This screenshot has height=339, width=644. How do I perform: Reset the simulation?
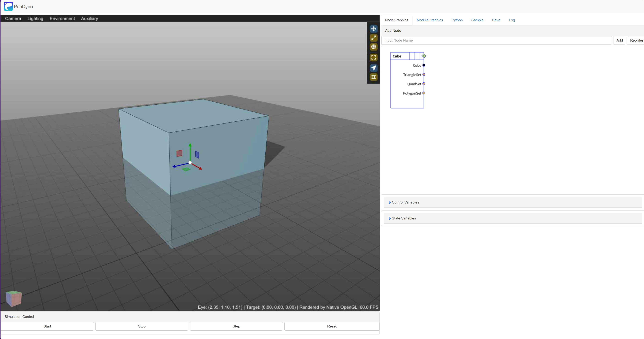point(332,326)
